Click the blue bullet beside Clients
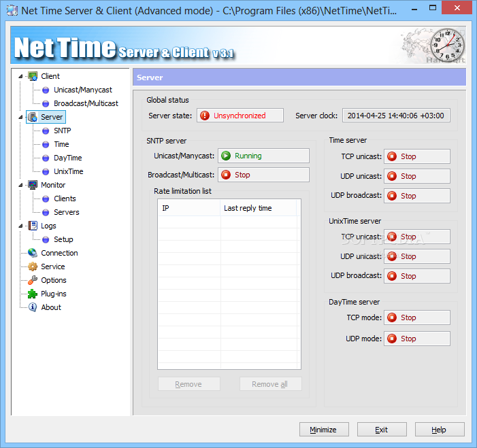Image resolution: width=477 pixels, height=448 pixels. coord(46,199)
